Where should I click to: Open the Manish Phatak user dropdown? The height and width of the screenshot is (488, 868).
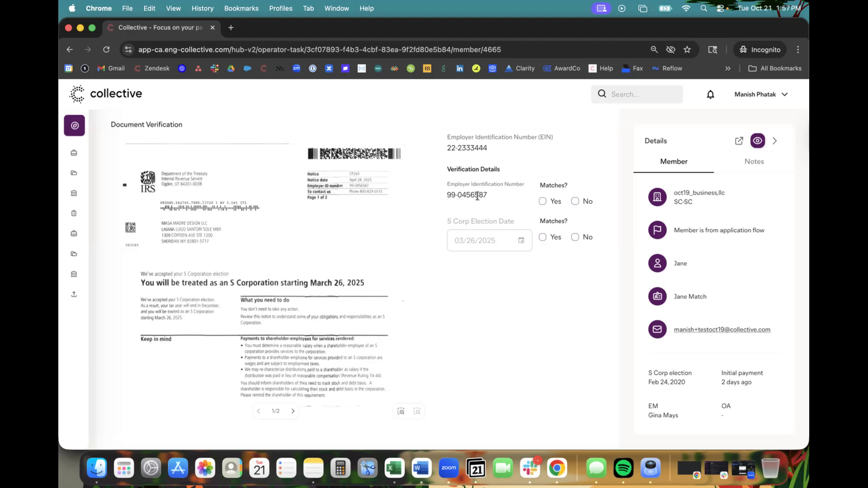[x=761, y=94]
